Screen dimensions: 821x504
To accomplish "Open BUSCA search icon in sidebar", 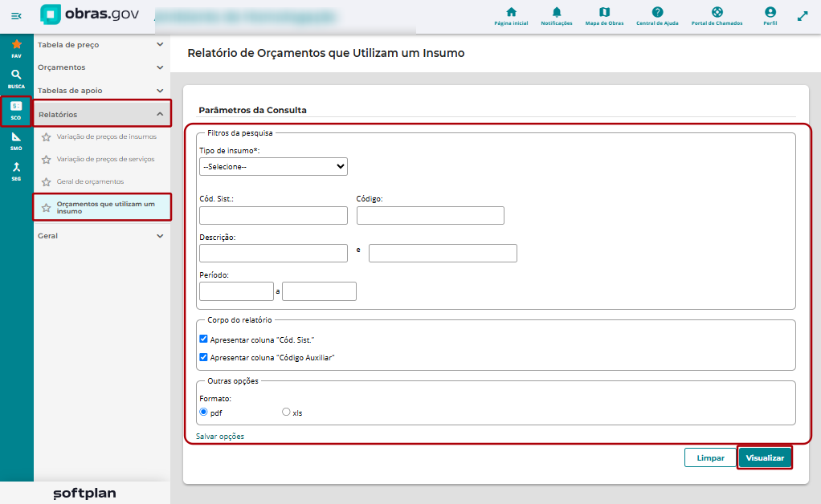I will click(x=16, y=79).
